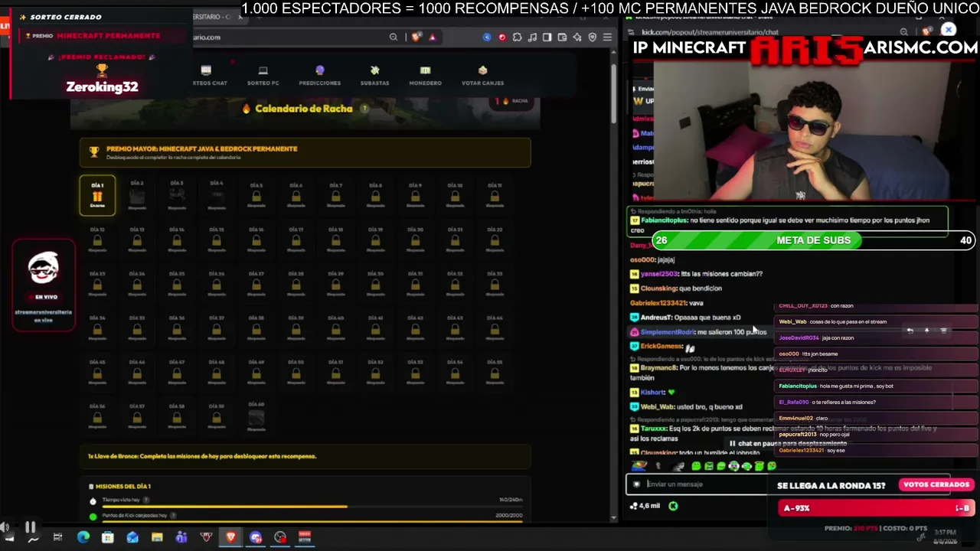Mute the stream with the speaker icon
980x551 pixels.
point(5,527)
